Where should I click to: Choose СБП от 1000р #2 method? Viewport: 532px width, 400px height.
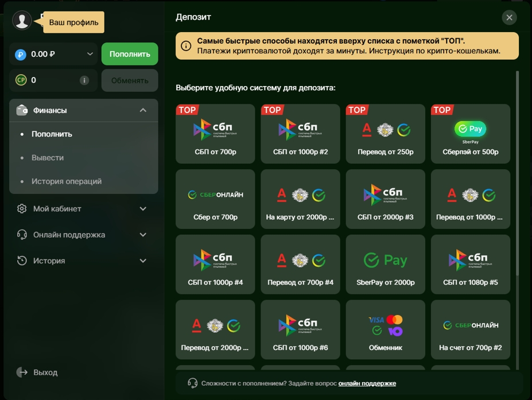point(300,134)
